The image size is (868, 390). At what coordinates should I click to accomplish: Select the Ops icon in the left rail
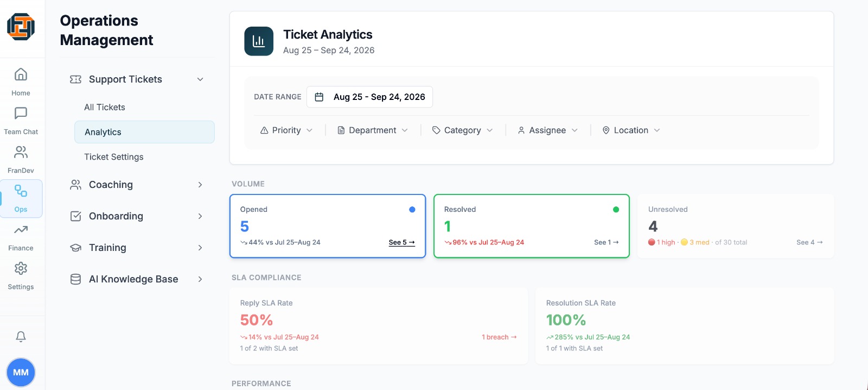pos(21,198)
